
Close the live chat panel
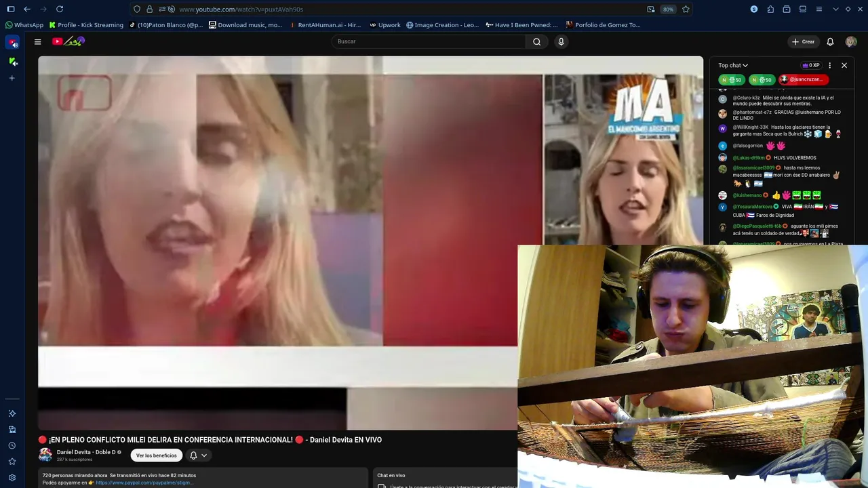click(844, 65)
